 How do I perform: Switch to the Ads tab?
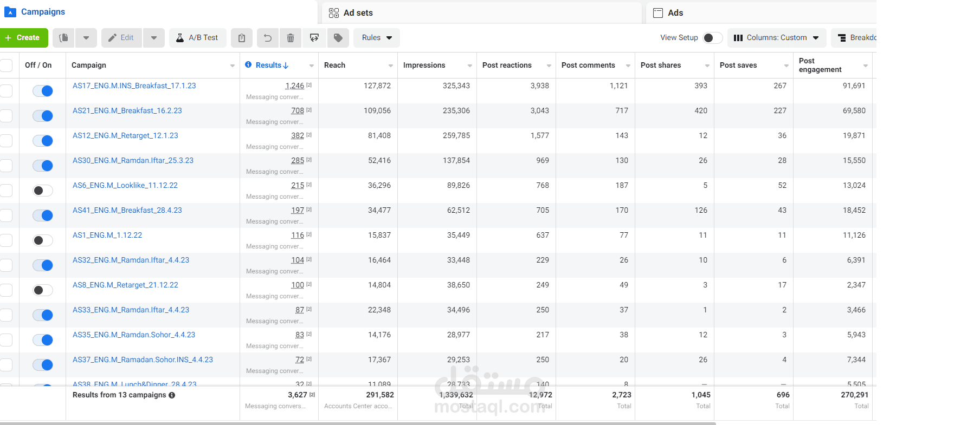tap(675, 13)
